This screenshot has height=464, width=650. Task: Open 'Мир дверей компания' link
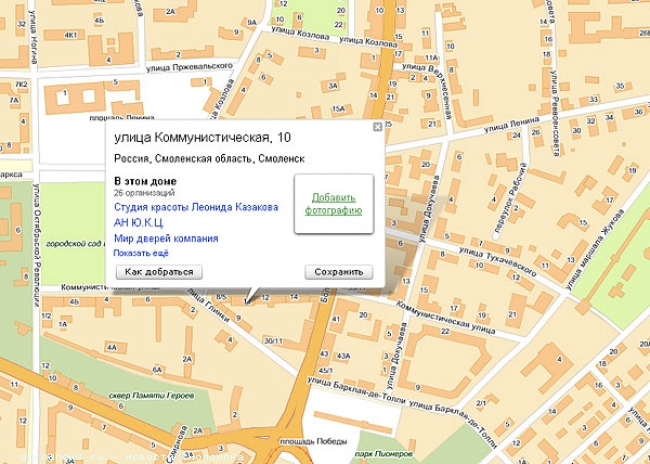click(166, 238)
